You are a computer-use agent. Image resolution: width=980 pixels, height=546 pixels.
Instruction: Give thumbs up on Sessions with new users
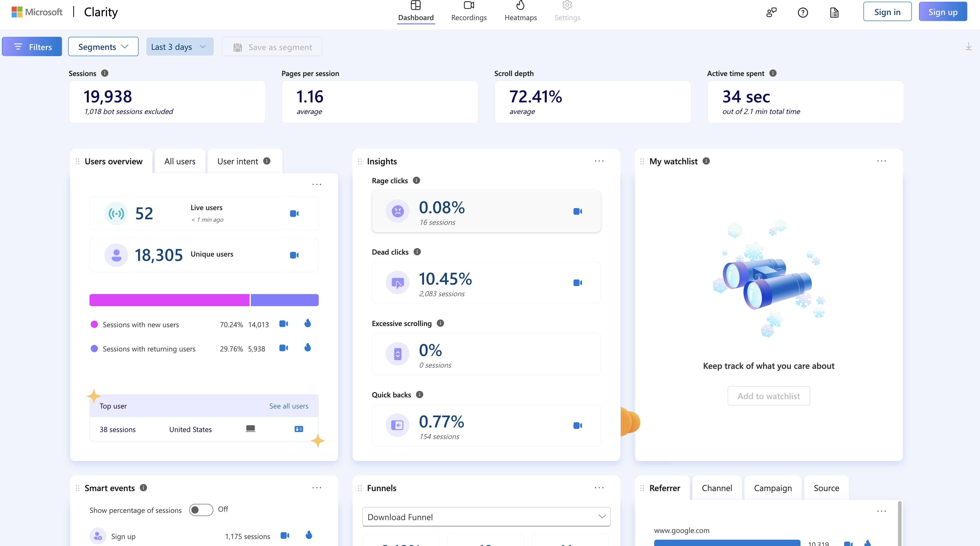(x=307, y=323)
